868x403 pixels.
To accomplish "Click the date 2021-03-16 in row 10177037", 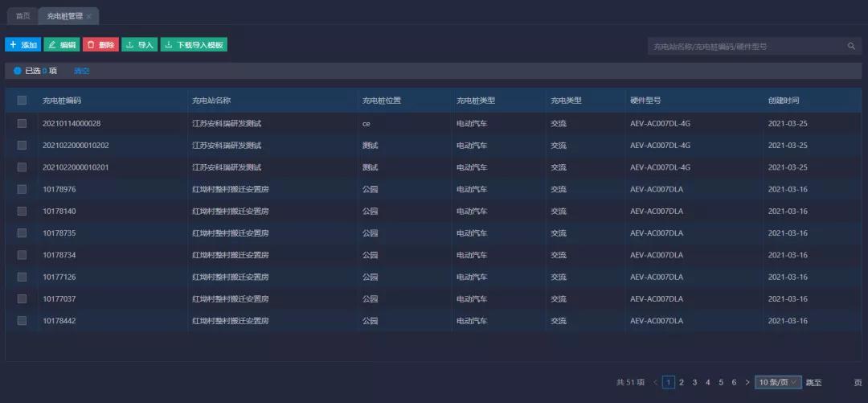I will tap(788, 298).
